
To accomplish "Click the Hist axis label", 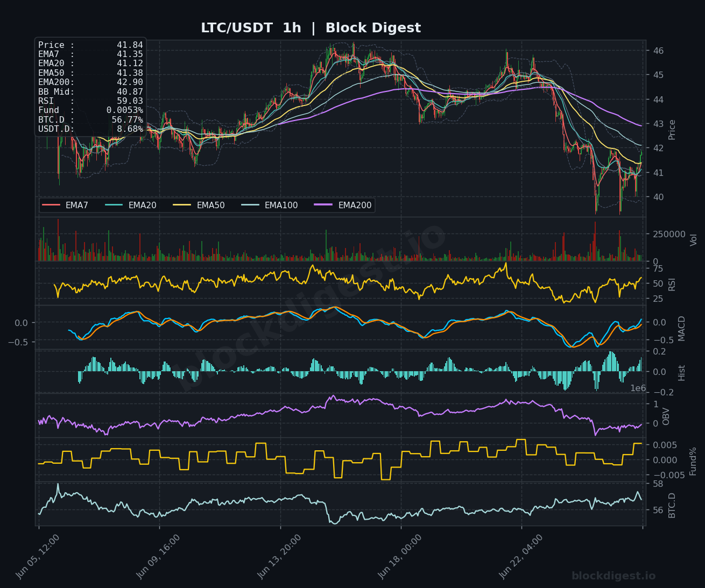I will pos(681,372).
